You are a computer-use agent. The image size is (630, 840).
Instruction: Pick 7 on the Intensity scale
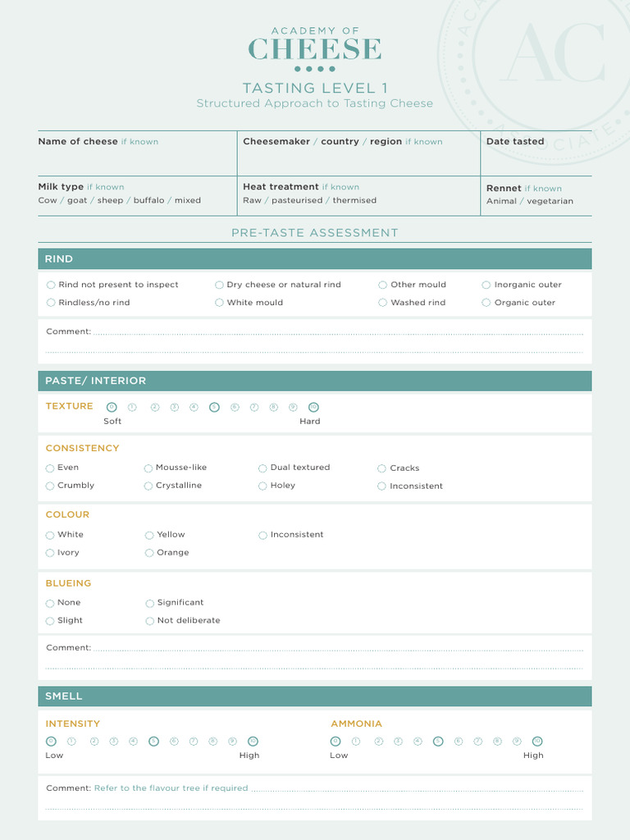(194, 742)
